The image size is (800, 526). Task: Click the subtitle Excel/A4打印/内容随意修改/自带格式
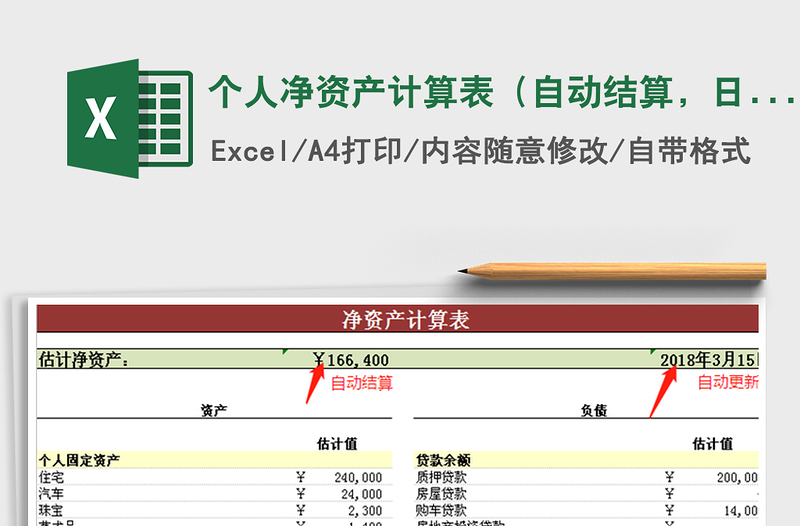coord(481,151)
